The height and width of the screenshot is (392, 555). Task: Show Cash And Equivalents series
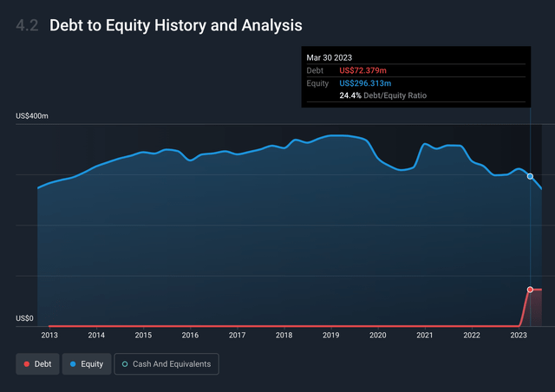[166, 364]
